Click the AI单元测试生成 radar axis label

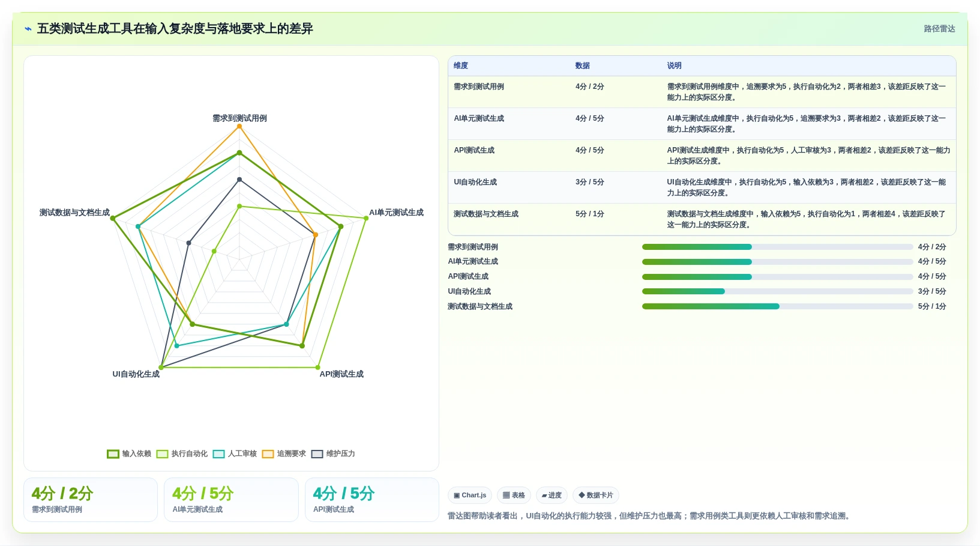[396, 213]
